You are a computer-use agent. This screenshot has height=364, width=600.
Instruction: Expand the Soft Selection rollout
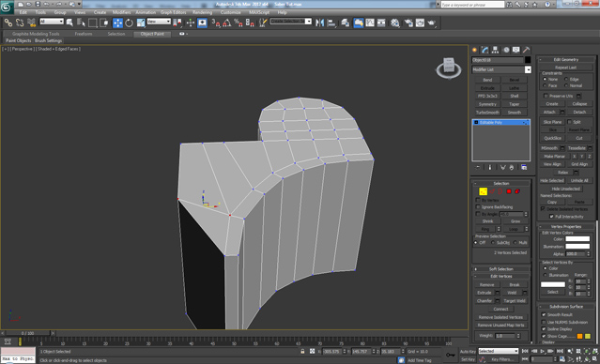[x=500, y=269]
